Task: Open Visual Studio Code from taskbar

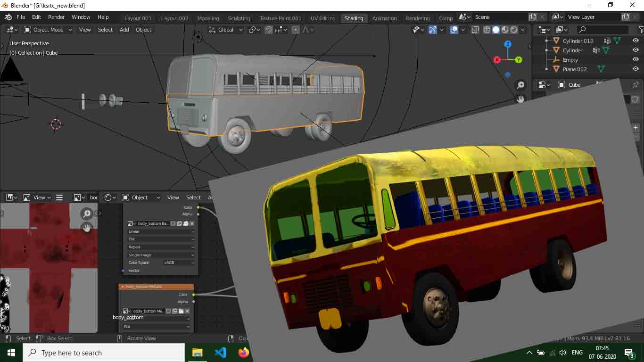Action: [x=220, y=353]
